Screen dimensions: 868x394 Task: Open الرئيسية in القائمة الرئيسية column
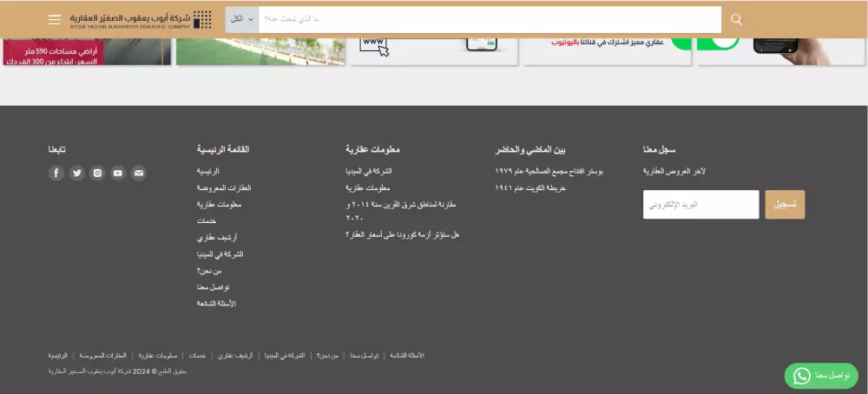point(207,172)
